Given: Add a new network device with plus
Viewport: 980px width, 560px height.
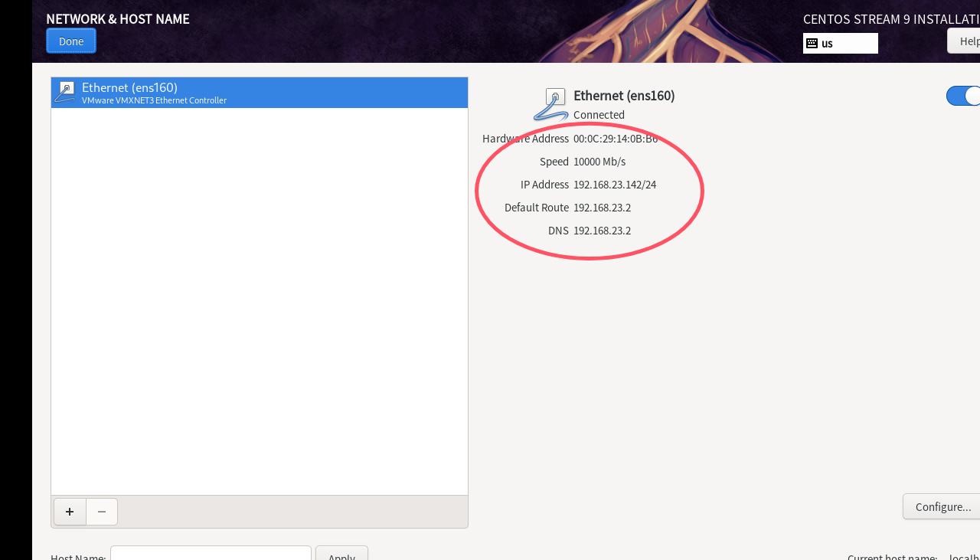Looking at the screenshot, I should [70, 512].
